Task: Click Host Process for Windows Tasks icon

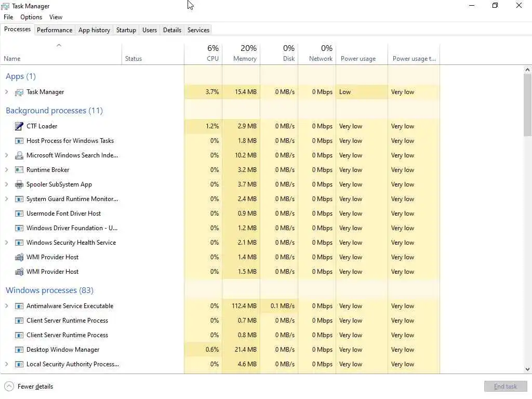Action: (x=19, y=141)
